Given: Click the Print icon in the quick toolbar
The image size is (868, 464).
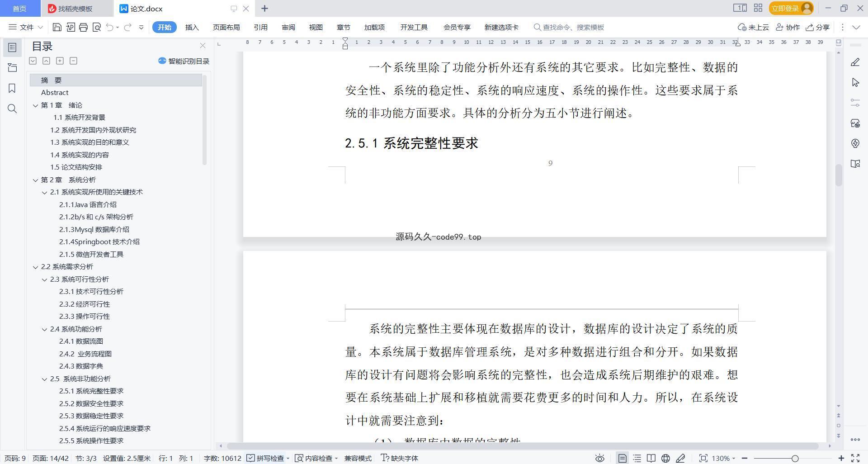Looking at the screenshot, I should (x=83, y=27).
